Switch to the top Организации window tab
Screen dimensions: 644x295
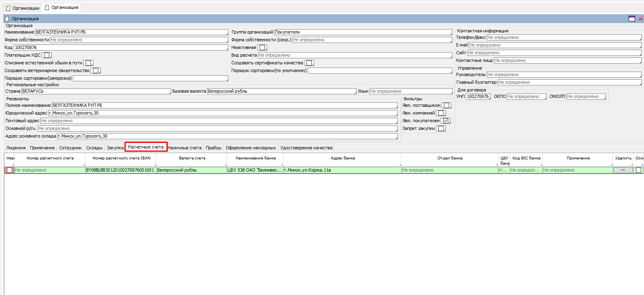[x=23, y=8]
